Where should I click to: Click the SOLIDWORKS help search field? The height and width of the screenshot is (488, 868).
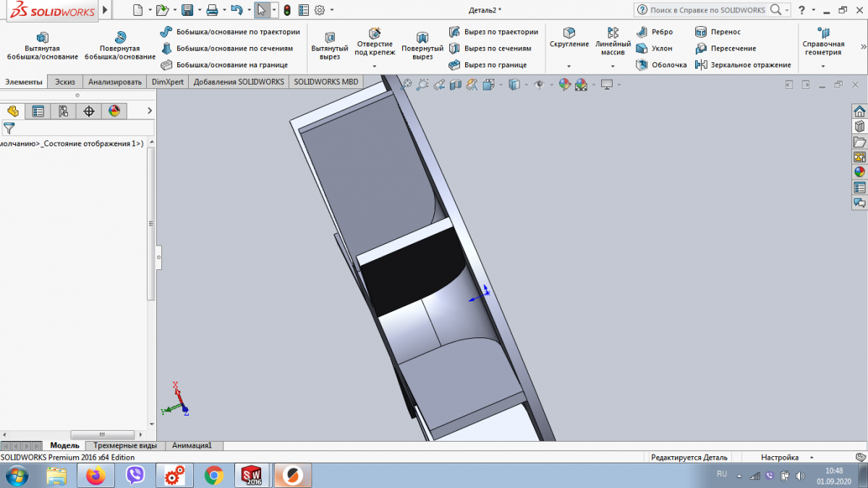point(707,10)
